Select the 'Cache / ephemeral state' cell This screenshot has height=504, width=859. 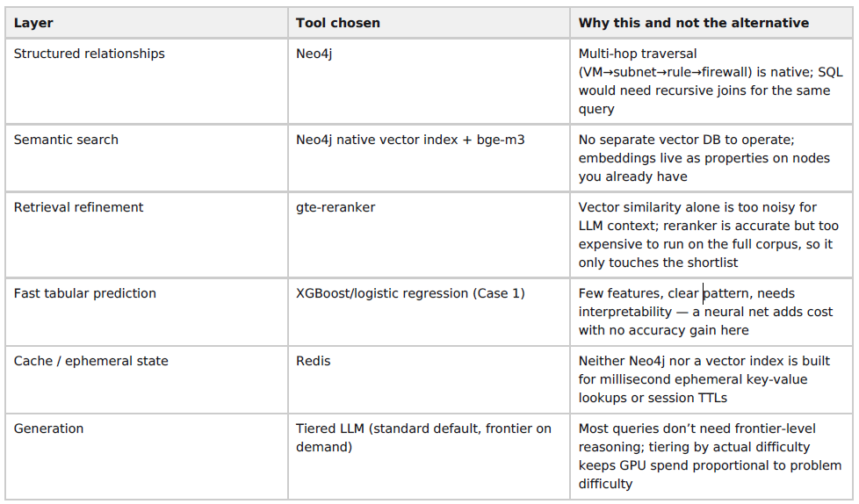click(147, 379)
